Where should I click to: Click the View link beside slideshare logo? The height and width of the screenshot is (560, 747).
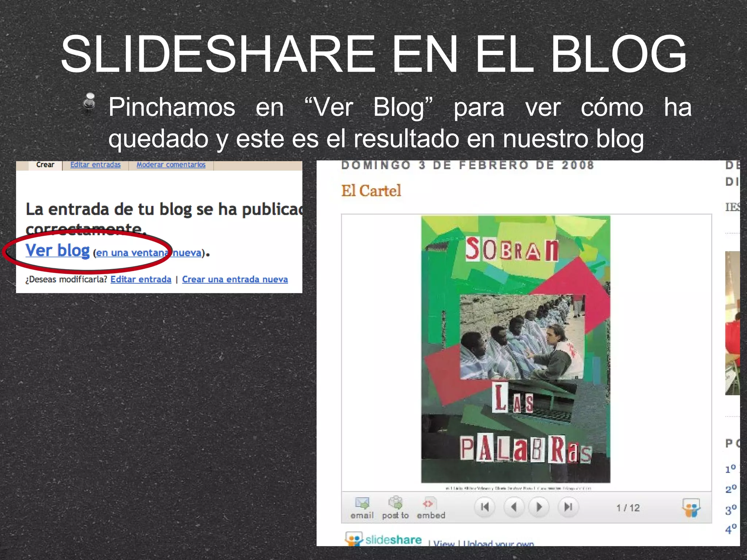(444, 543)
